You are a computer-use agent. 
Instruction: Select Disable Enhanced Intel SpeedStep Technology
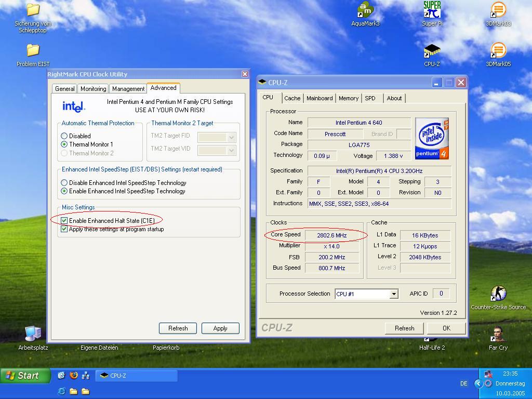64,182
